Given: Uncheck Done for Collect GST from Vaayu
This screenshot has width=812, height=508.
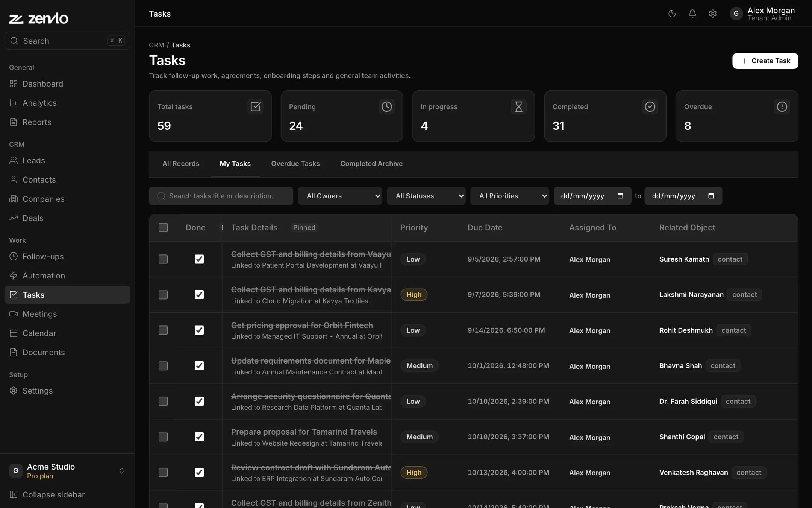Looking at the screenshot, I should coord(199,259).
